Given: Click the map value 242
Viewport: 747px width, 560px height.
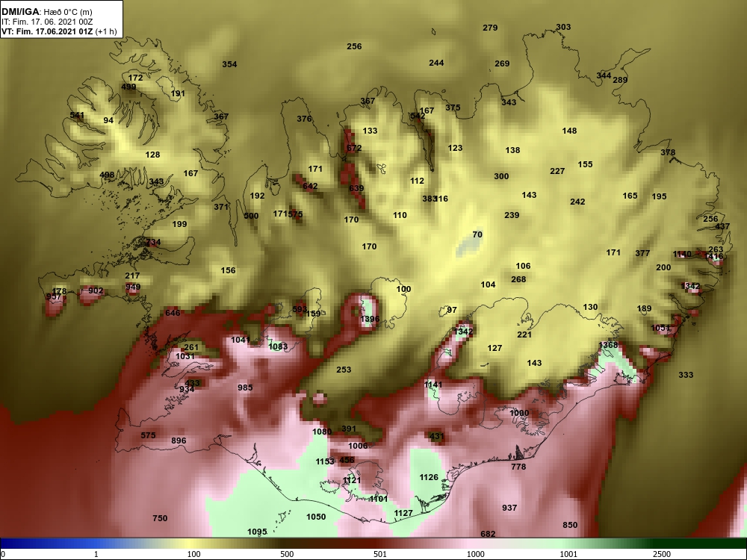Looking at the screenshot, I should pos(577,202).
